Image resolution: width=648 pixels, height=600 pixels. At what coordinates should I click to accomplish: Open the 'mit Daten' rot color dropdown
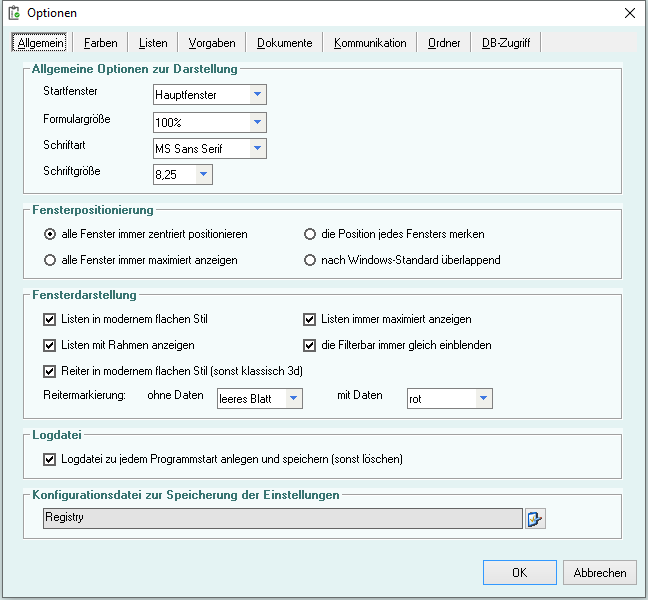click(x=483, y=398)
